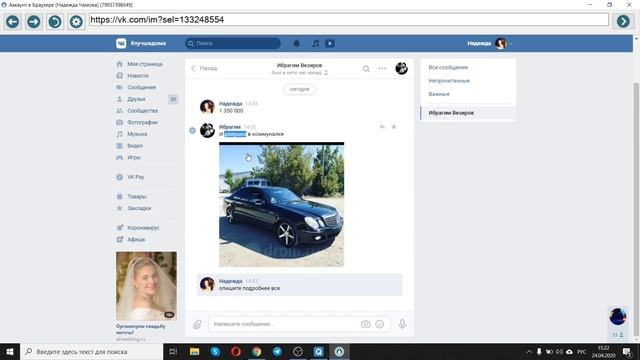Image resolution: width=640 pixels, height=360 pixels.
Task: Open the Windows notification center icon
Action: pos(627,352)
